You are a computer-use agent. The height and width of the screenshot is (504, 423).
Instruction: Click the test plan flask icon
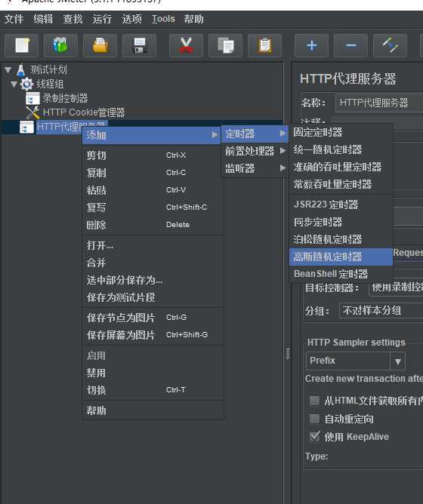click(x=21, y=70)
